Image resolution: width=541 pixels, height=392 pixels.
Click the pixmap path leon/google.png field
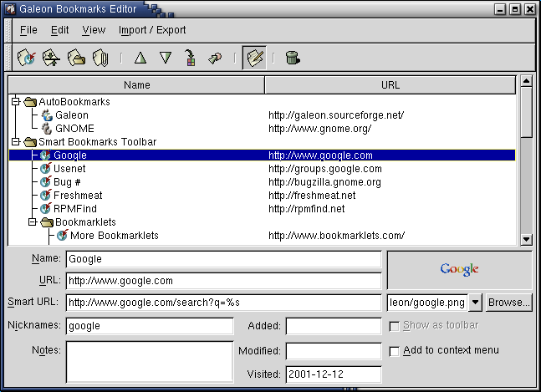pyautogui.click(x=427, y=303)
